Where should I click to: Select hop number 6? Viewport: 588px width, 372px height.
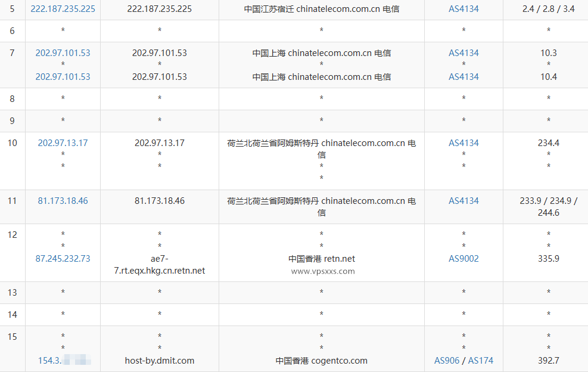coord(13,31)
